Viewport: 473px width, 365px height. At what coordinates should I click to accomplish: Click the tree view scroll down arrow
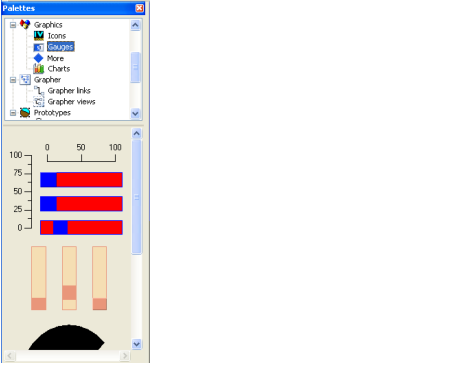(135, 113)
